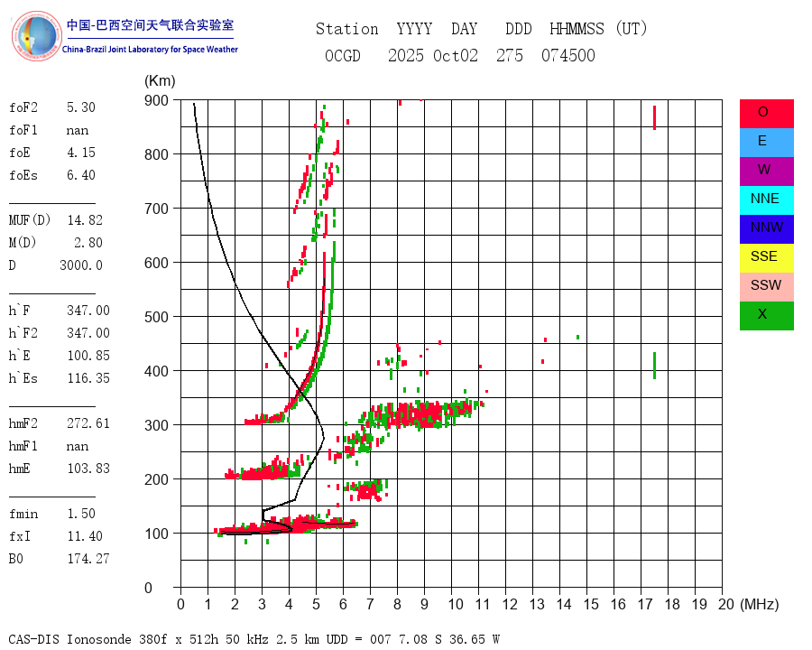
Task: Select the green X legend swatch
Action: [766, 316]
